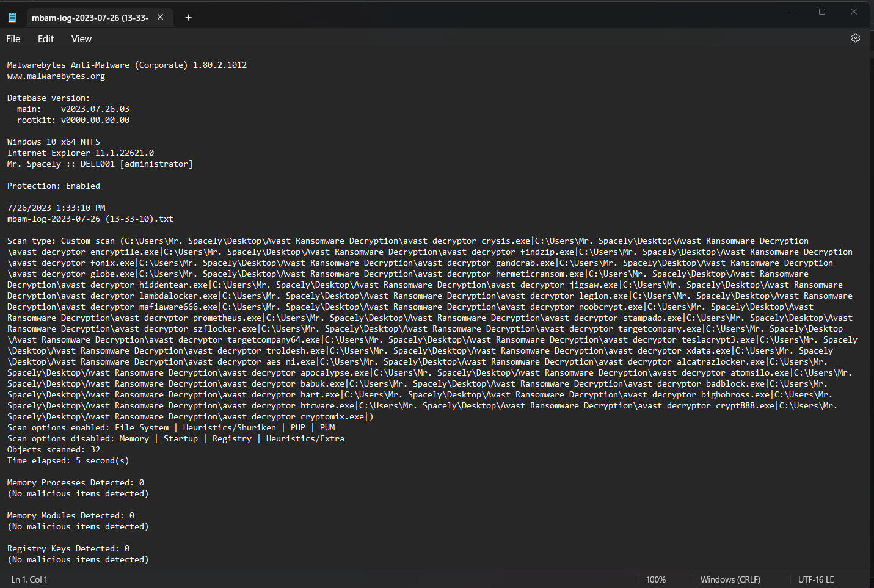This screenshot has width=874, height=588.
Task: Click the mbam-log-2023-07-26 (13-33-10).txt filename line
Action: tap(90, 219)
